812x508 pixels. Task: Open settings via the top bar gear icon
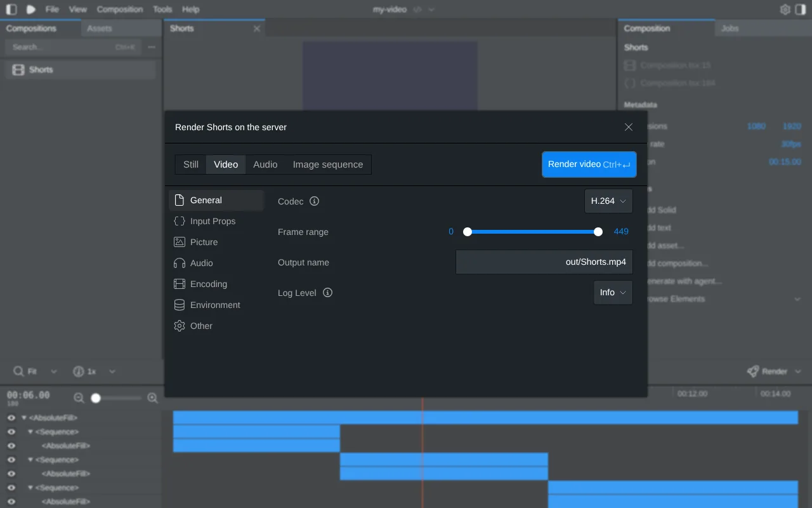(785, 10)
